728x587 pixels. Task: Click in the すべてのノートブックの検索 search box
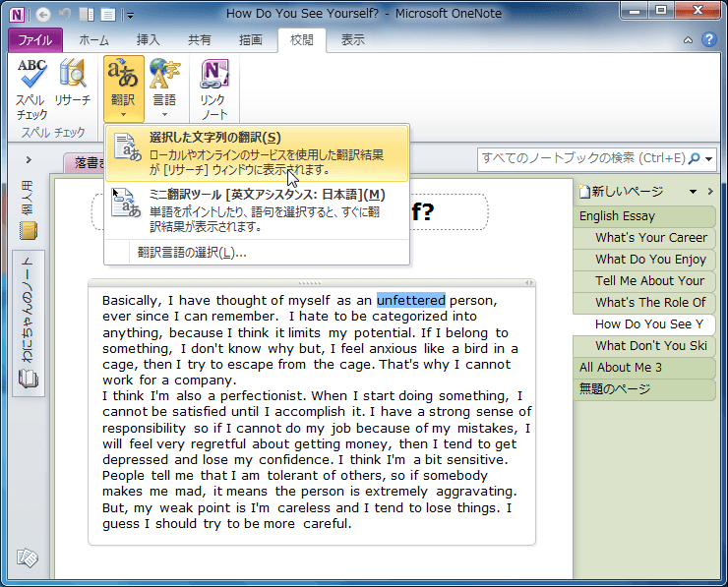coord(583,159)
